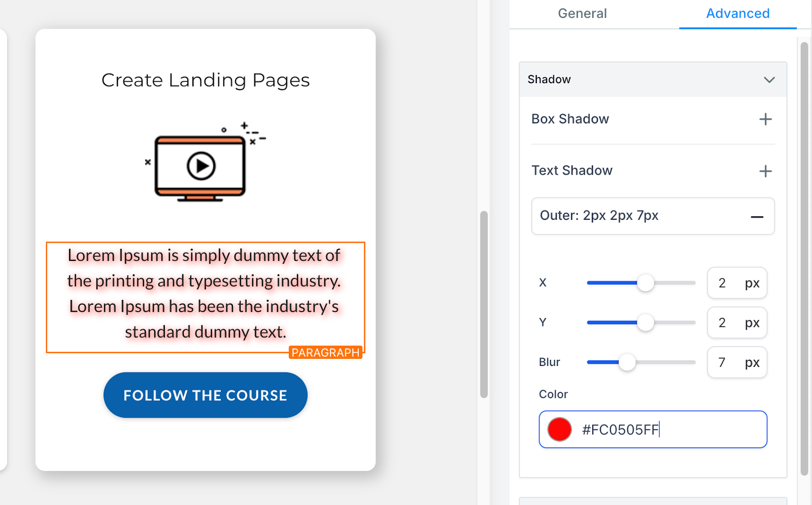
Task: Focus the Y offset value field
Action: [737, 322]
